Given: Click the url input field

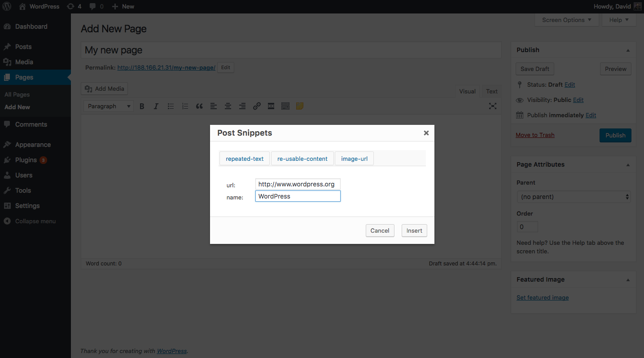Looking at the screenshot, I should point(298,184).
